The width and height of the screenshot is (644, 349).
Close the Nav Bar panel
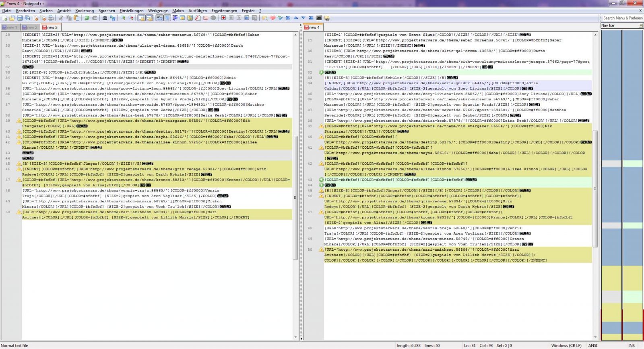641,25
